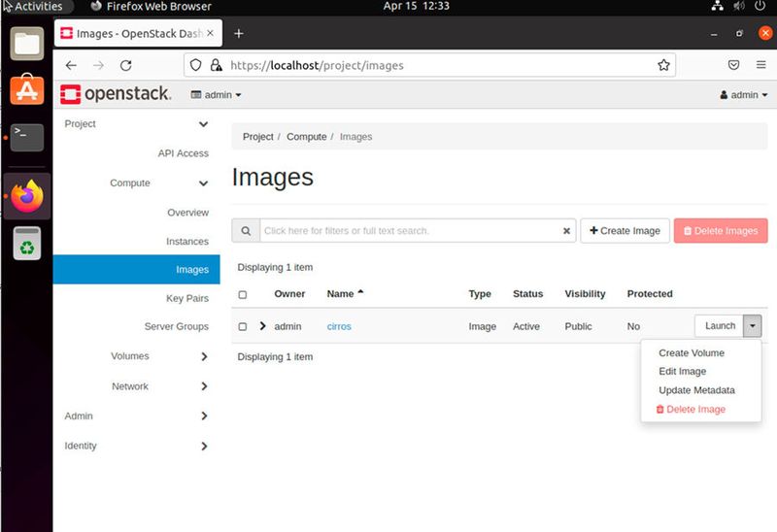This screenshot has height=532, width=777.
Task: Go to Overview in the sidebar
Action: click(x=187, y=213)
